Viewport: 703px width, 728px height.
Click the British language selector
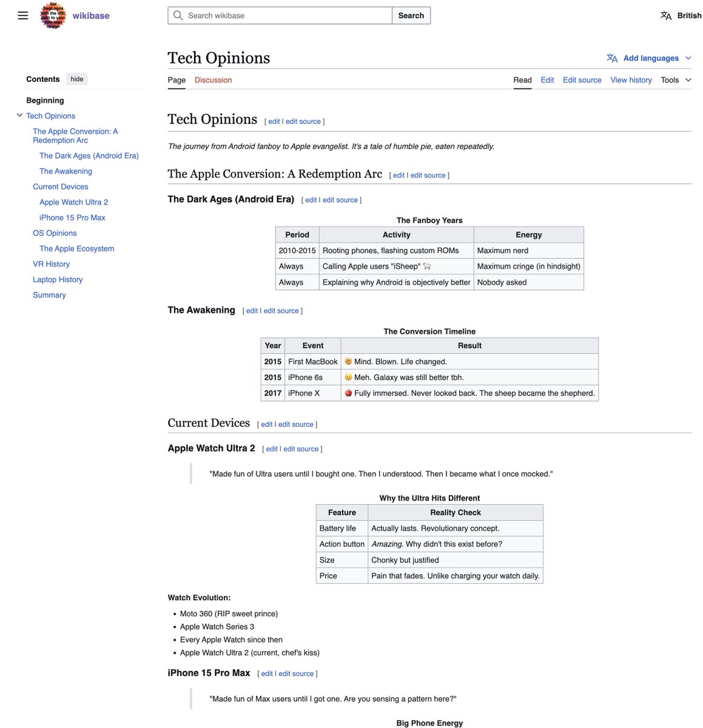(x=689, y=16)
